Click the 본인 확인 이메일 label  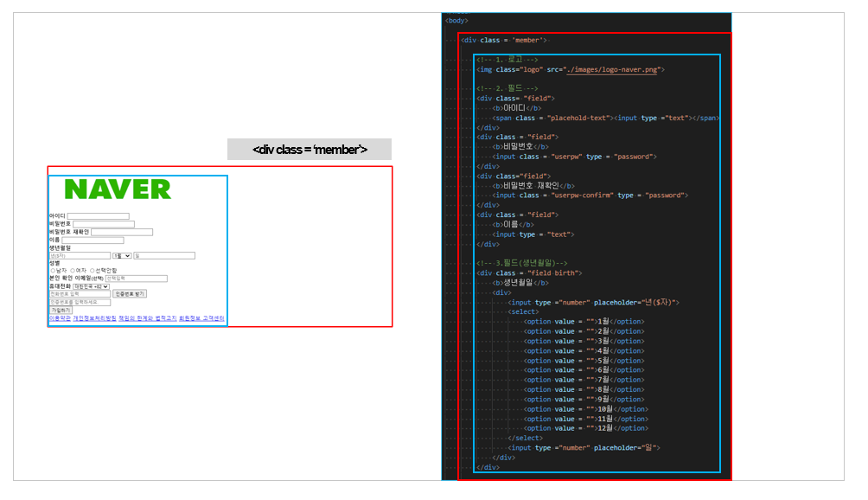[76, 279]
